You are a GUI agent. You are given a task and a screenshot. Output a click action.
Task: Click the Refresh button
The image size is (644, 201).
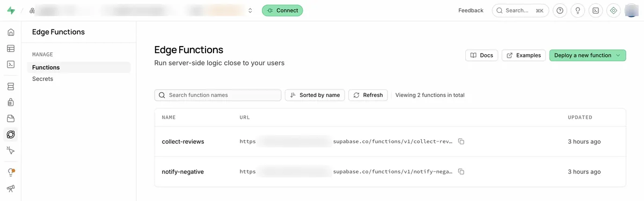coord(368,95)
